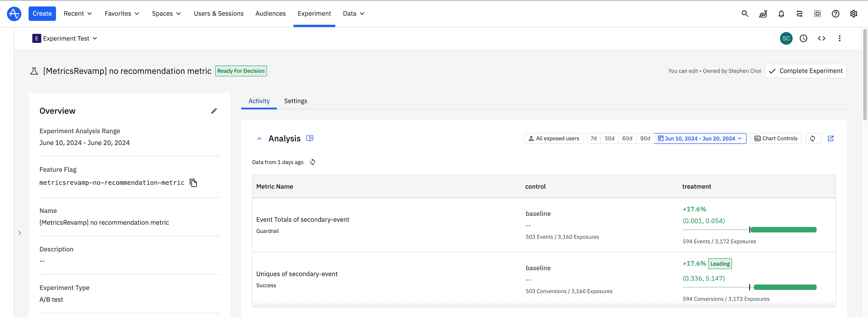The image size is (868, 317).
Task: Copy the feature flag key
Action: point(193,183)
